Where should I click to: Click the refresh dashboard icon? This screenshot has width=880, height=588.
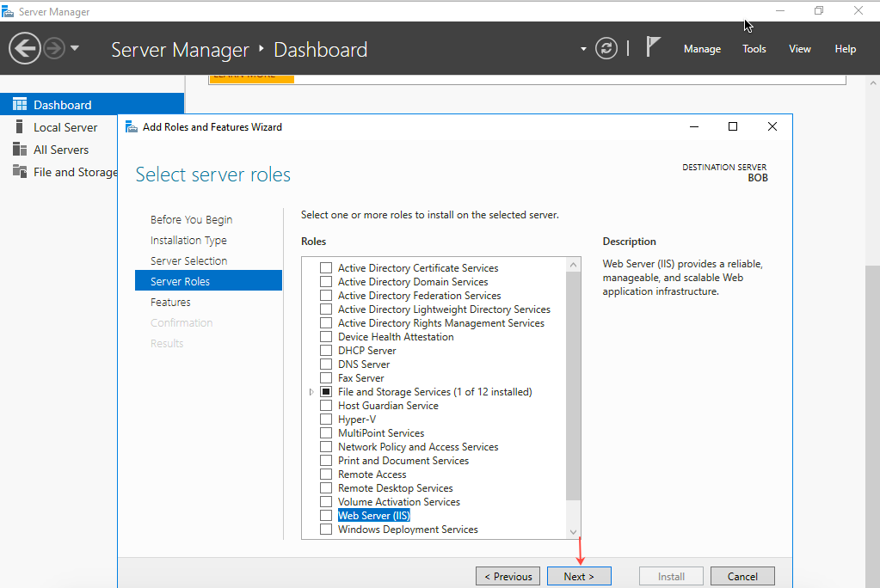click(x=606, y=48)
